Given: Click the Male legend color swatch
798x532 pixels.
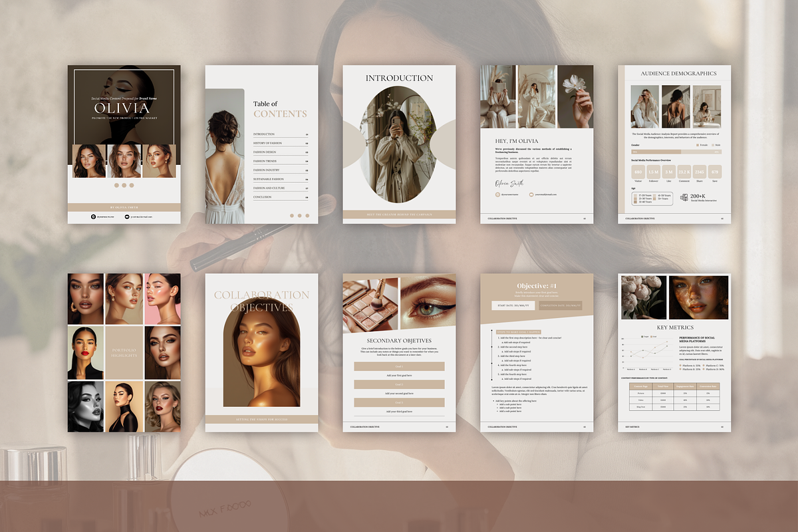Looking at the screenshot, I should point(712,144).
